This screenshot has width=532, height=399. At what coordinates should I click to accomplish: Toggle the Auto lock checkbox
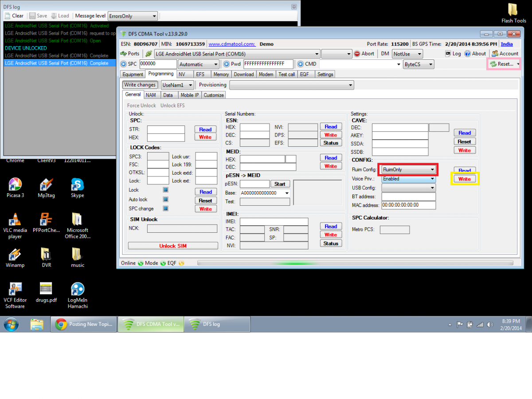(x=165, y=199)
